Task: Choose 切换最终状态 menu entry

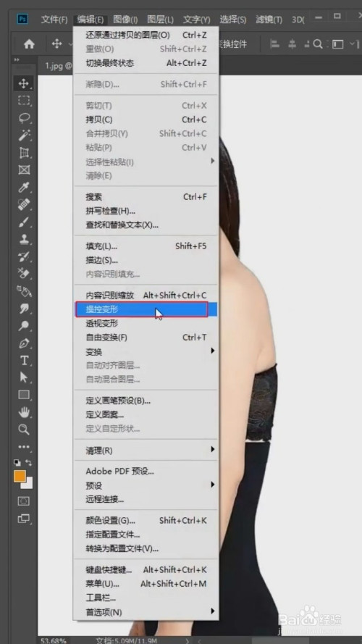Action: point(146,63)
